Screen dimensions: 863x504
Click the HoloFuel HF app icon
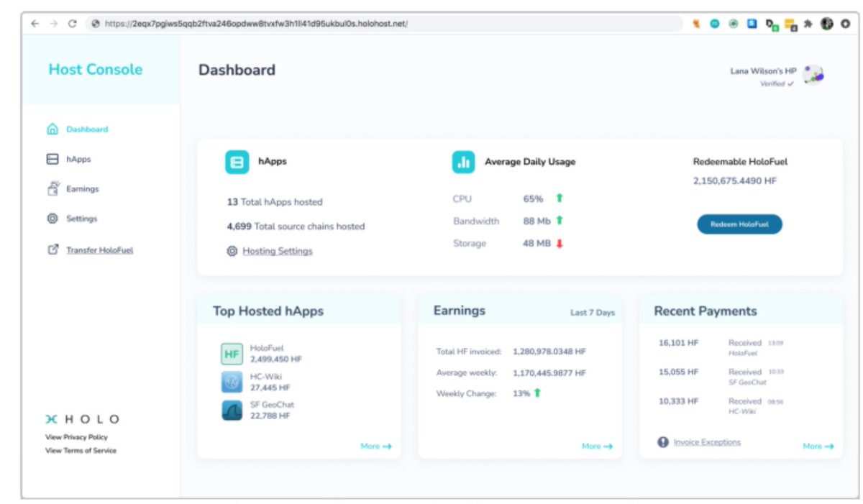click(232, 354)
